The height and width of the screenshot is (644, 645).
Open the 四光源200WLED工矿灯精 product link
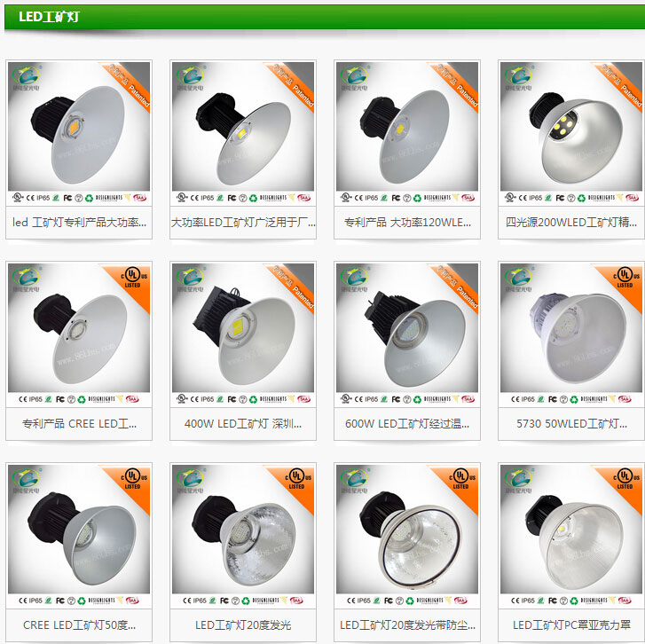tap(571, 223)
